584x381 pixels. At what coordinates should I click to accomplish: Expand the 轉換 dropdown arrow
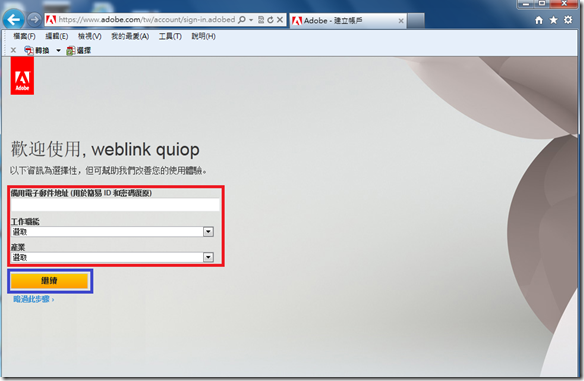[58, 50]
